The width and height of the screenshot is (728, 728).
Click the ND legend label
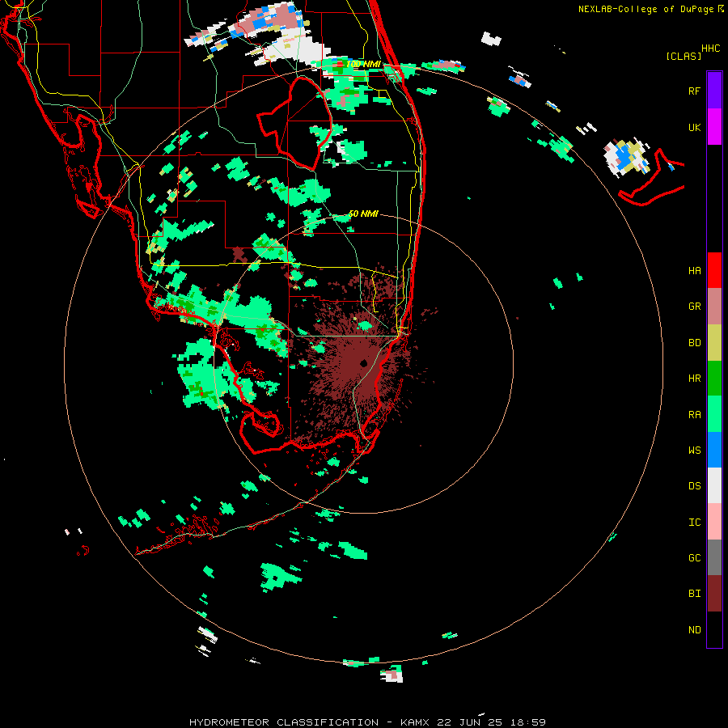(694, 630)
